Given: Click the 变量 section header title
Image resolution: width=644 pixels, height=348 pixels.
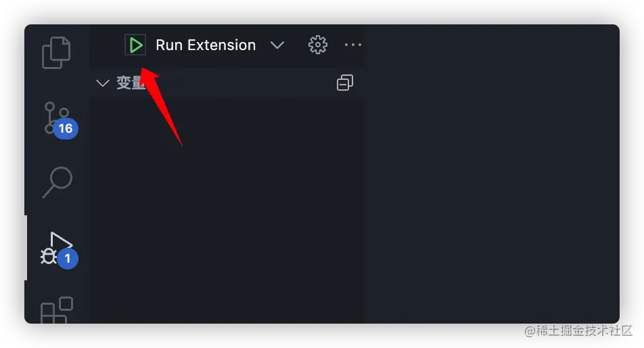Looking at the screenshot, I should click(130, 83).
